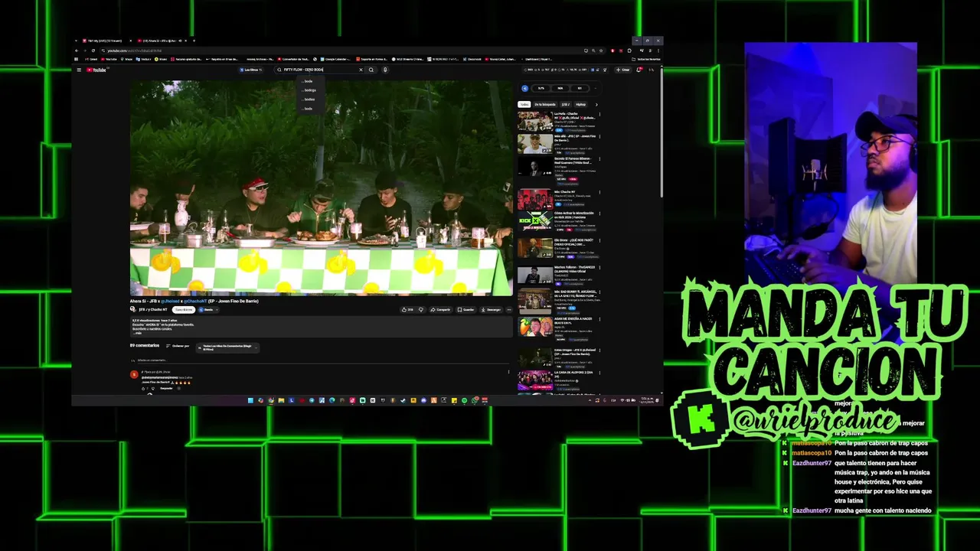
Task: Open options menu for 'Mix: Chacho NT'
Action: click(x=599, y=192)
